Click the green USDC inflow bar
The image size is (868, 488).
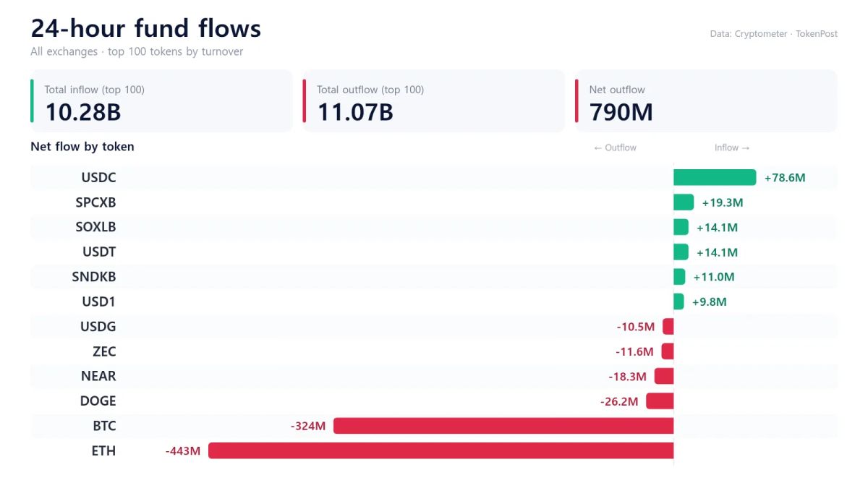click(x=715, y=178)
